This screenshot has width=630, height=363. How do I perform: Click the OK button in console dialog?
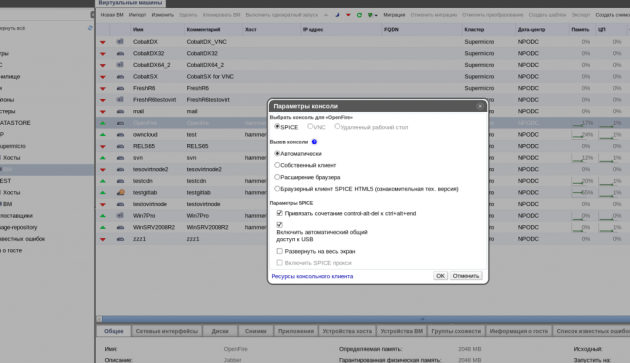pos(440,276)
